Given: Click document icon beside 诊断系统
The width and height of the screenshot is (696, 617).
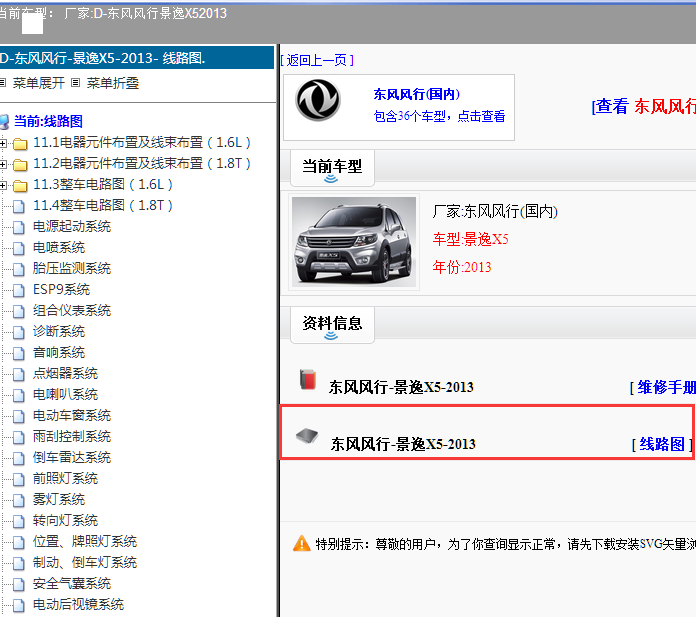Looking at the screenshot, I should [x=19, y=332].
